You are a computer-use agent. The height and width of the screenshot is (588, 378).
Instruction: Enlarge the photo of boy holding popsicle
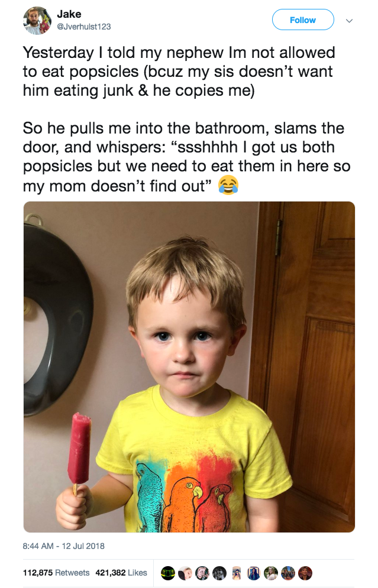coord(189,367)
